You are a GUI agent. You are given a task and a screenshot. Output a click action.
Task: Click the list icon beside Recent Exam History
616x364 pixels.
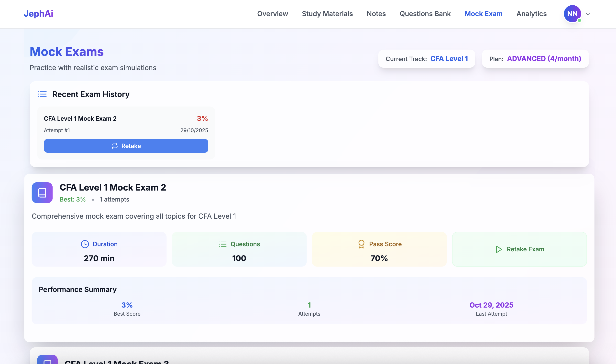(42, 94)
